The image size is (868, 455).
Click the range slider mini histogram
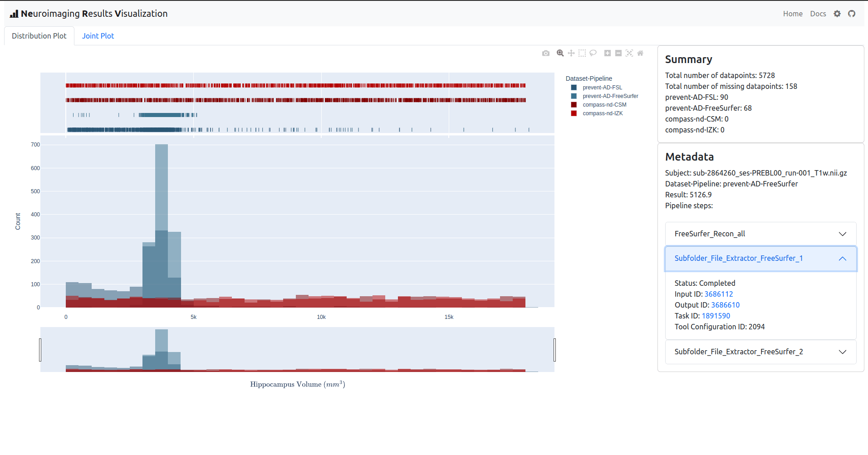[x=297, y=350]
